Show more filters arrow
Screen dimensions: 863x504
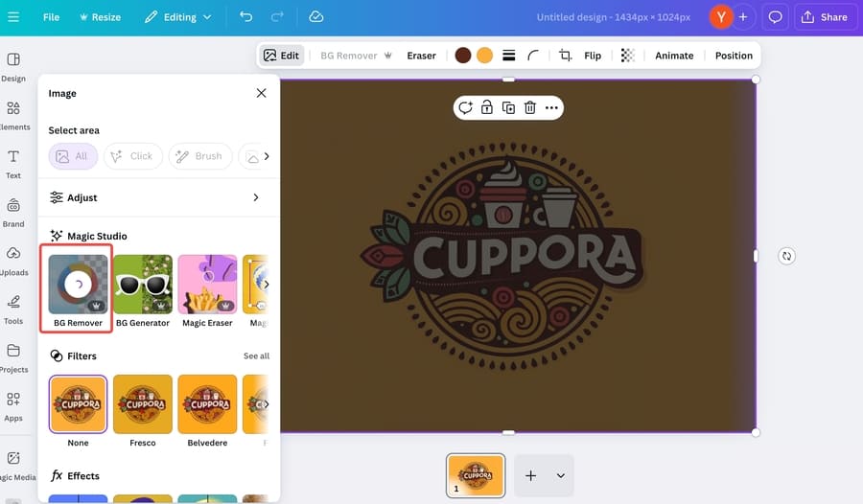(267, 404)
